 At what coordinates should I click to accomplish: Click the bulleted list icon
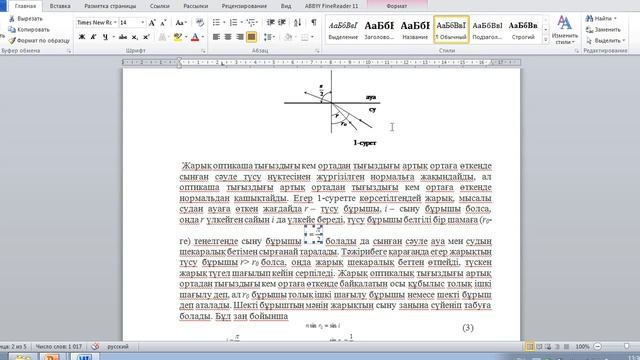click(216, 22)
